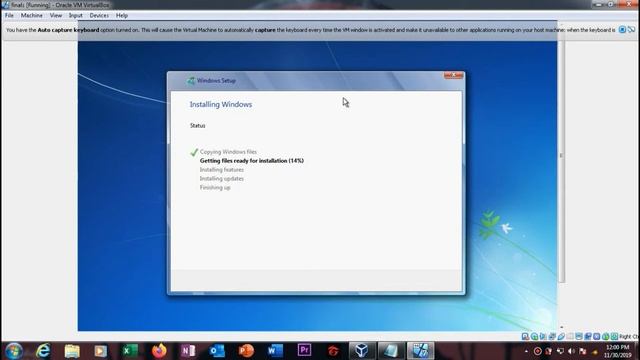Click the Action Center flag tray icon
The height and width of the screenshot is (360, 640).
[x=582, y=351]
